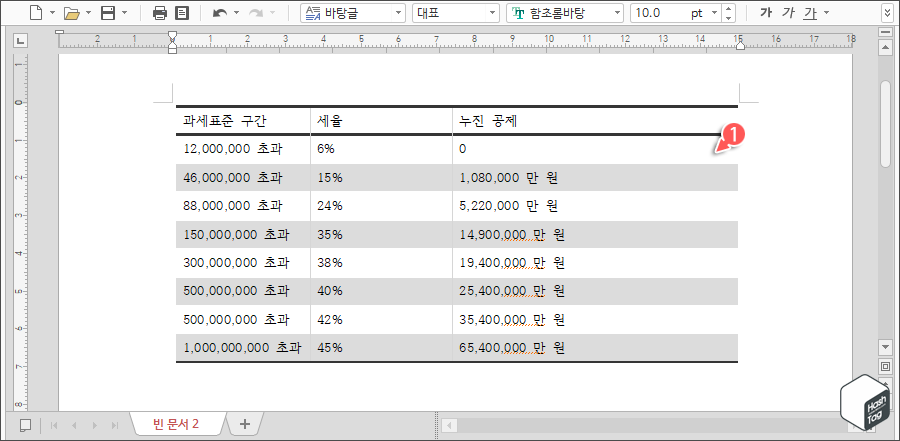Go to the next document tab
Image resolution: width=900 pixels, height=441 pixels.
95,425
